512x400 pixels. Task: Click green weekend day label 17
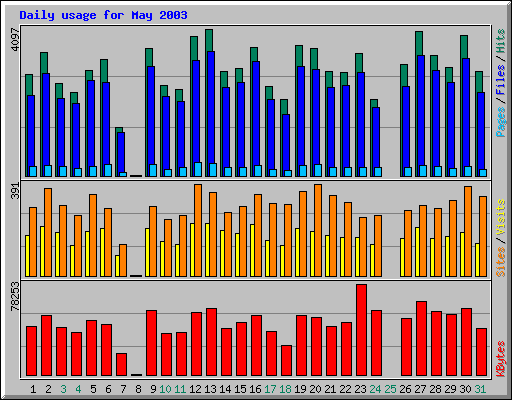[270, 389]
